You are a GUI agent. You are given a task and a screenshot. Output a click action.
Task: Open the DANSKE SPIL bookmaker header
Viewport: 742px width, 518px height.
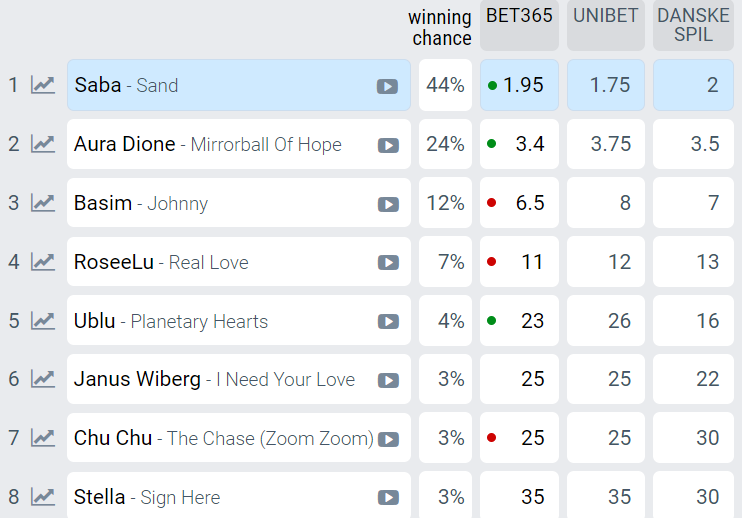coord(693,25)
